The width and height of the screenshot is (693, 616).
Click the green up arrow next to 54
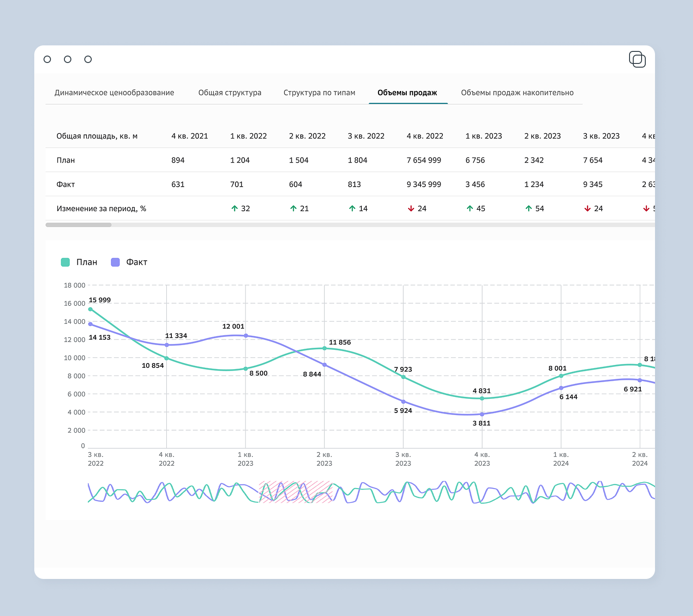[529, 208]
